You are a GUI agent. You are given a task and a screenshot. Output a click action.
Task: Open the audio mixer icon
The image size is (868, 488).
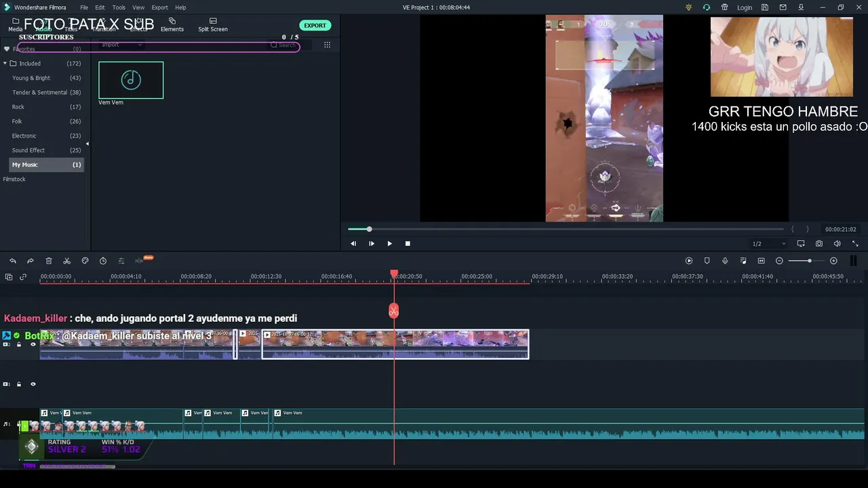743,261
